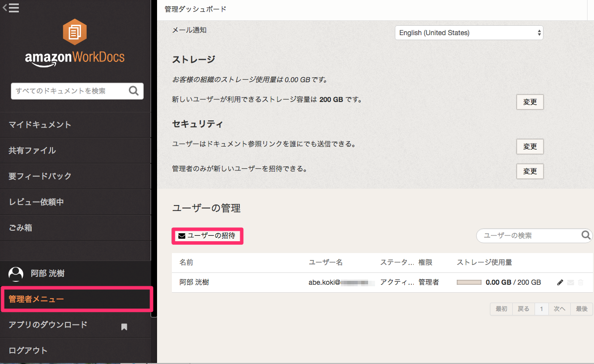The width and height of the screenshot is (594, 364).
Task: Open the English (United States) language dropdown
Action: click(469, 32)
